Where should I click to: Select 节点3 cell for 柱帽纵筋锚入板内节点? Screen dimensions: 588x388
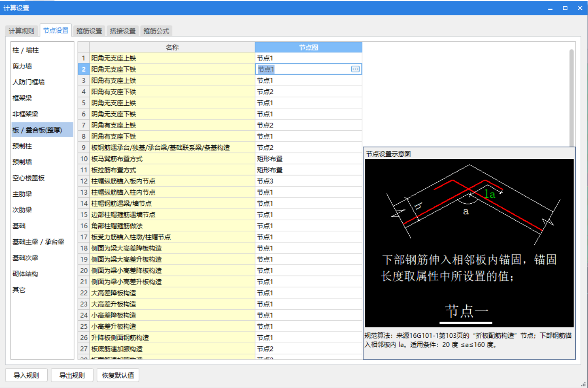pyautogui.click(x=309, y=181)
